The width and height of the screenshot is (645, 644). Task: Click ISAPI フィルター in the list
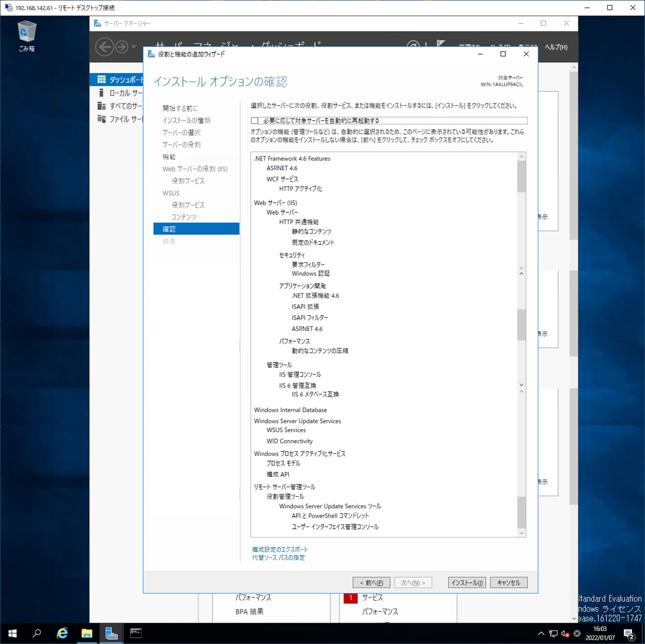(x=310, y=318)
